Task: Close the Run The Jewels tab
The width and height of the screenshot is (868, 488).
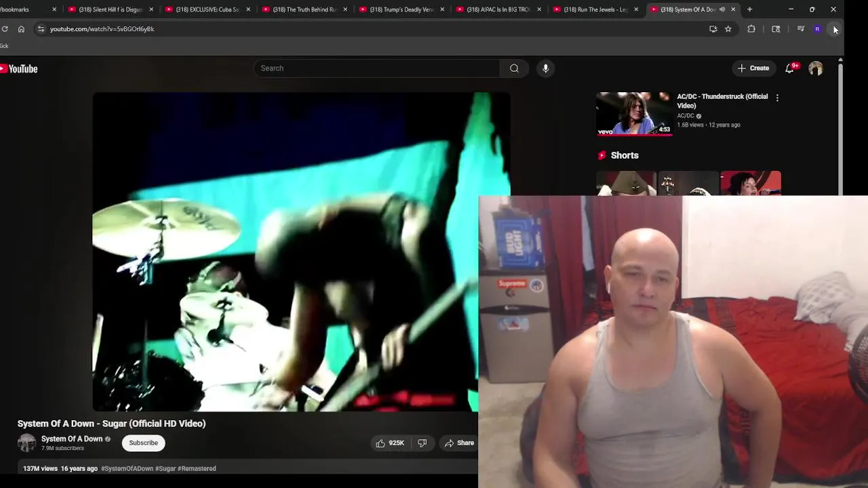Action: 636,9
